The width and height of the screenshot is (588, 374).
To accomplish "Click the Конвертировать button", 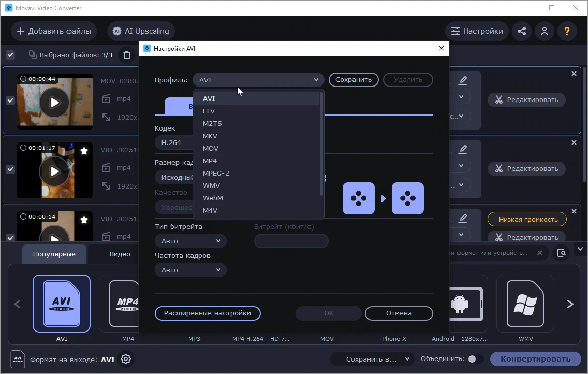I will coord(536,359).
